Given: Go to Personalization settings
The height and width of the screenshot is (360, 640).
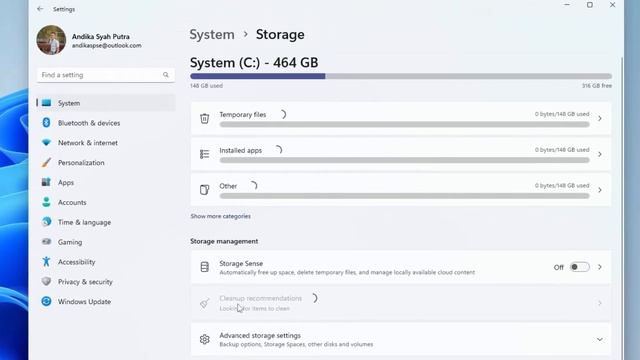Looking at the screenshot, I should (x=106, y=162).
